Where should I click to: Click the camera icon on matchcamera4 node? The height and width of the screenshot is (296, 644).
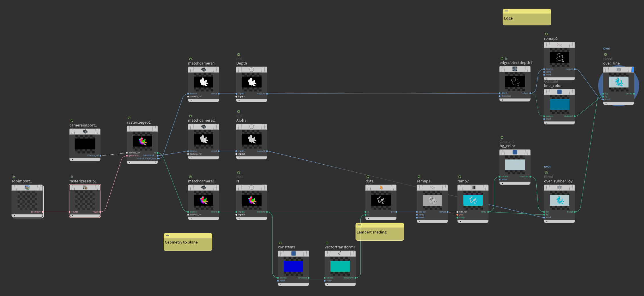pyautogui.click(x=203, y=69)
